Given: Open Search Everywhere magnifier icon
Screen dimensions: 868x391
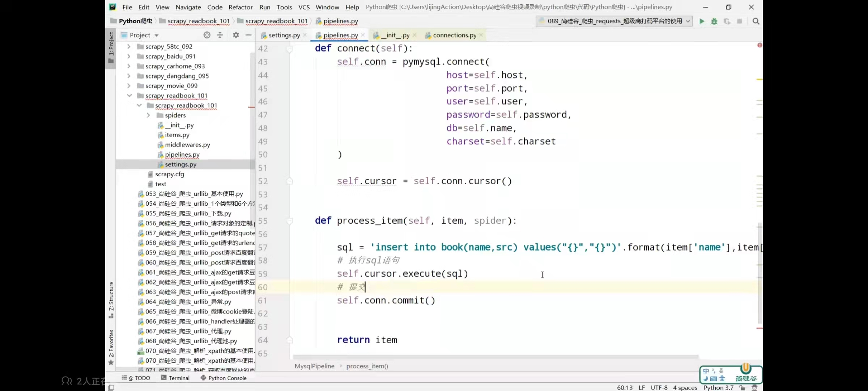Looking at the screenshot, I should pyautogui.click(x=756, y=21).
